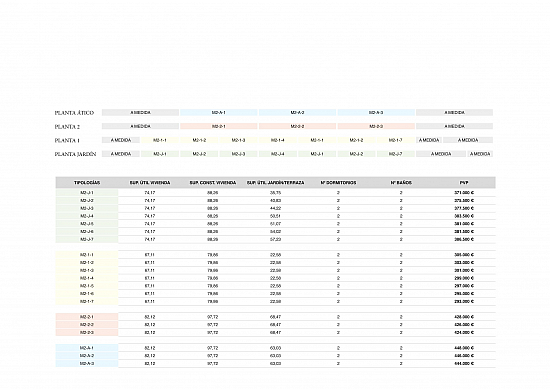Select the M2-A-3 typology cell in table
Viewport: 550px width, 389px height.
pos(87,363)
